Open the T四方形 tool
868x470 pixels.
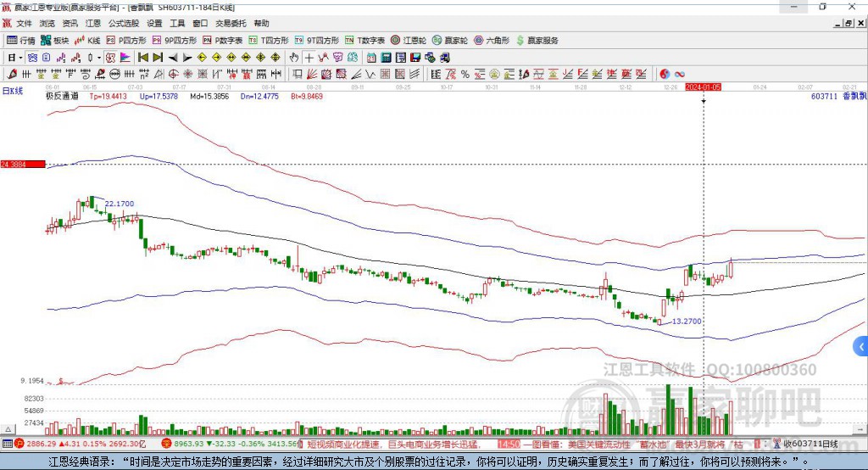pyautogui.click(x=269, y=41)
